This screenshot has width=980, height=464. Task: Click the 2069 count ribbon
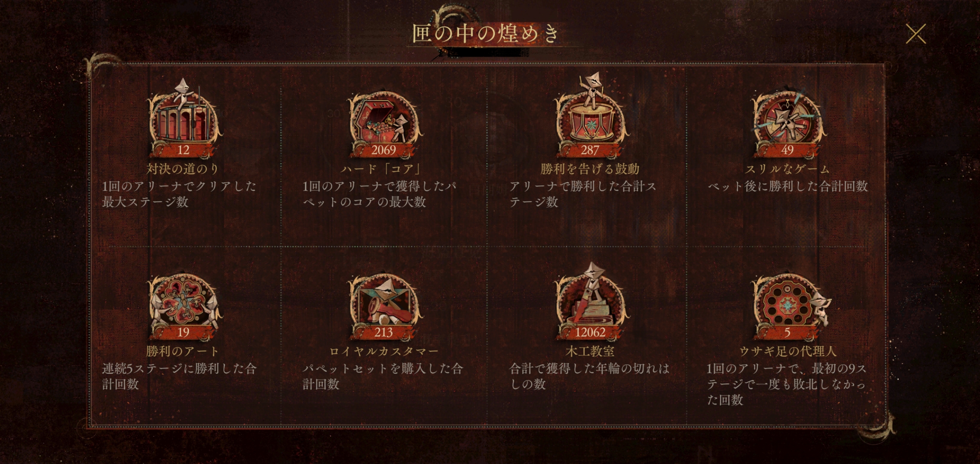(x=383, y=150)
